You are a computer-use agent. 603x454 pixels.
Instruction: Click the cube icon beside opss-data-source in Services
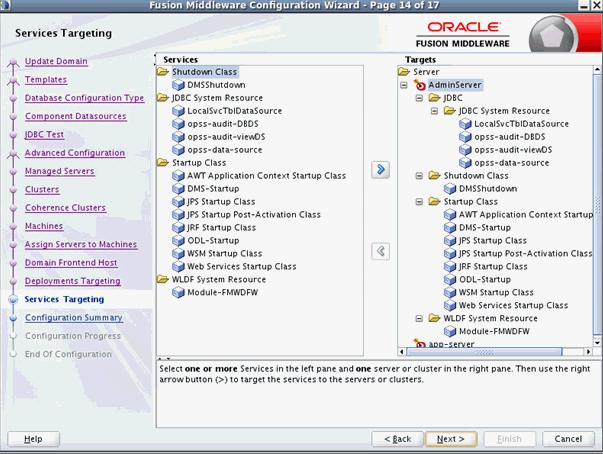pyautogui.click(x=178, y=150)
